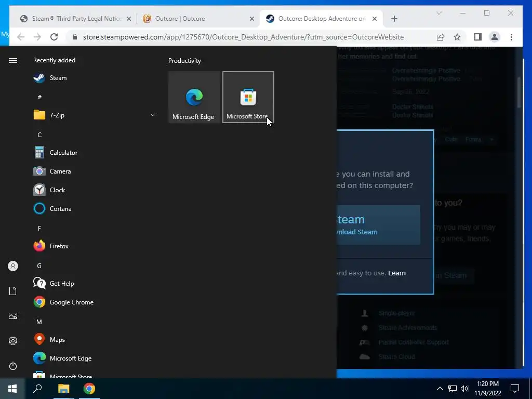Screen dimensions: 532x399
Task: Open the notification center icon
Action: point(515,389)
